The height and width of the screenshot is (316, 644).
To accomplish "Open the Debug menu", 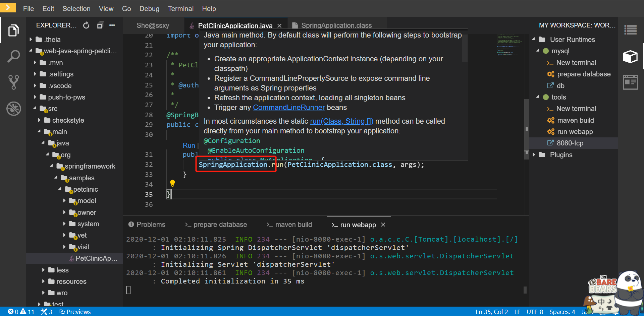I will point(149,9).
